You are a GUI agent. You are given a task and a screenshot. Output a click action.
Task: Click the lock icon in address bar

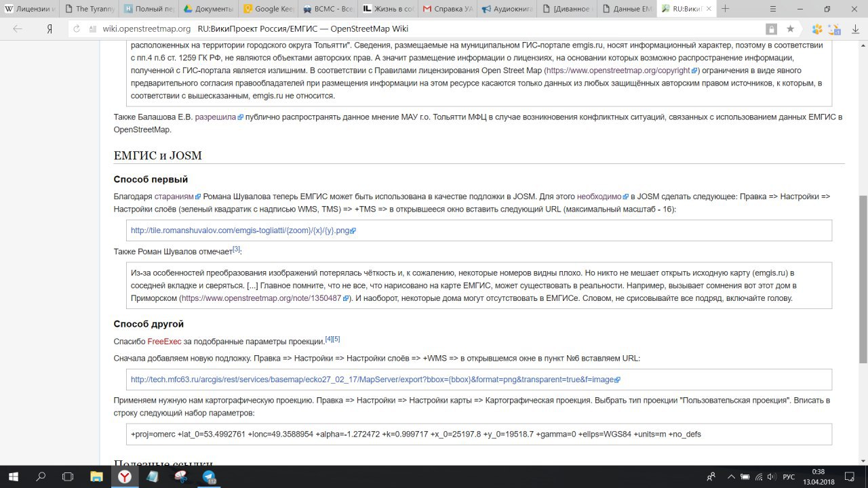(x=771, y=29)
